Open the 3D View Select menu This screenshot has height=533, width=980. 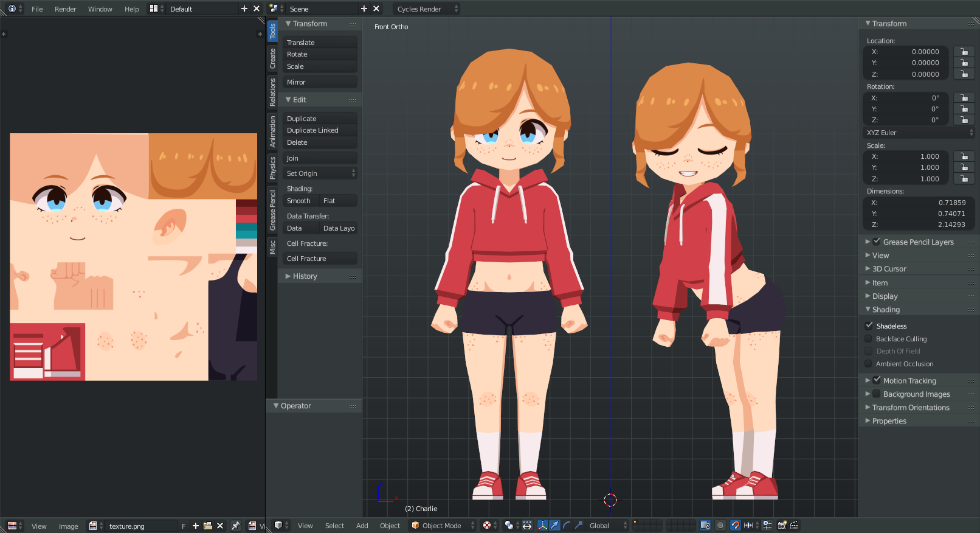[334, 526]
